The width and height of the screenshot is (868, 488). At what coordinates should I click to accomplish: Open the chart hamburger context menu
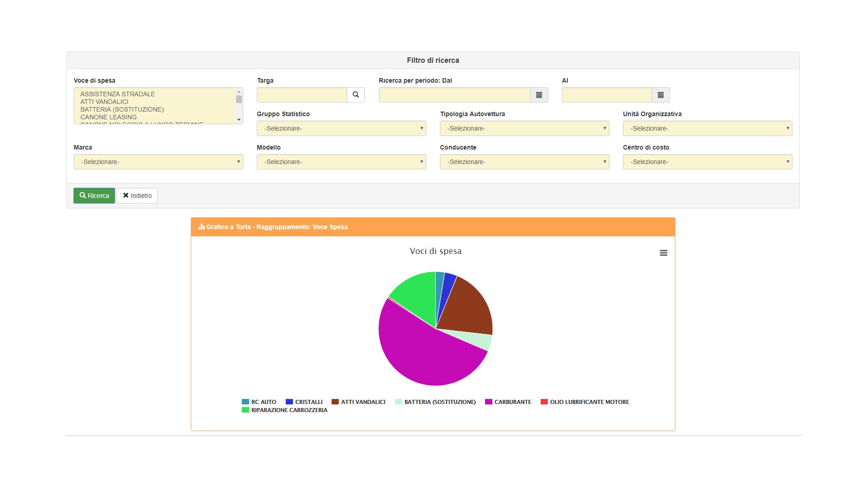(663, 253)
